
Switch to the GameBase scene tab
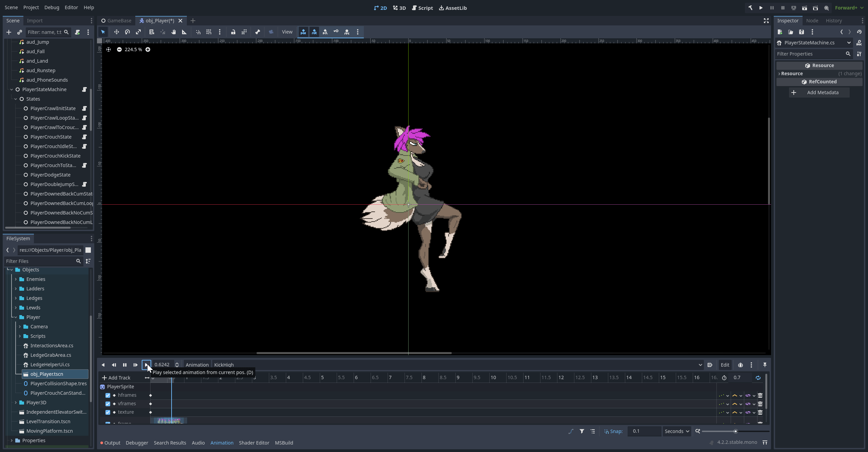[116, 21]
